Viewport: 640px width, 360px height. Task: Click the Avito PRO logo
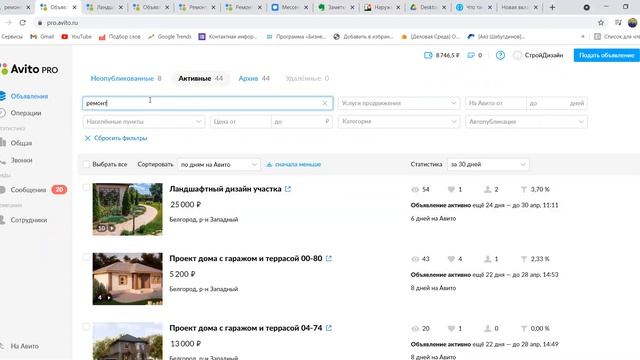click(29, 69)
